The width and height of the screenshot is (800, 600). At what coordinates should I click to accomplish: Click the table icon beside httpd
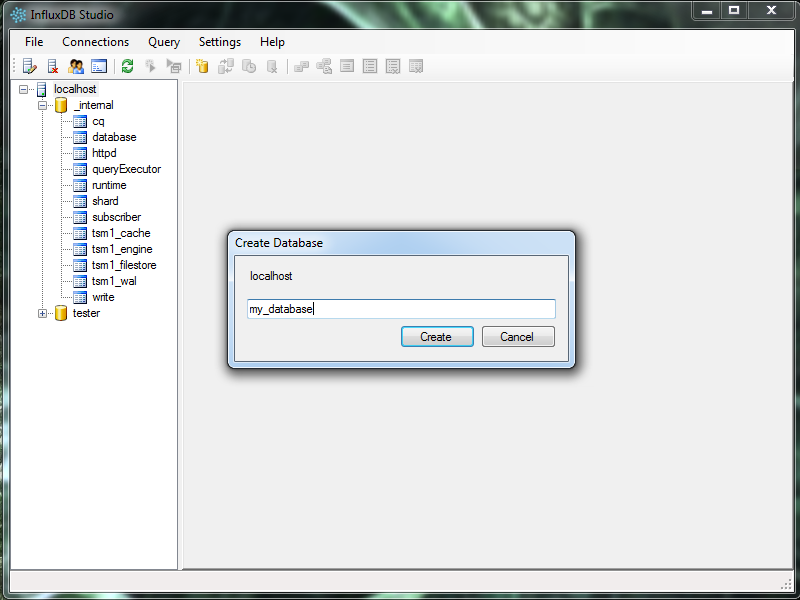(80, 154)
